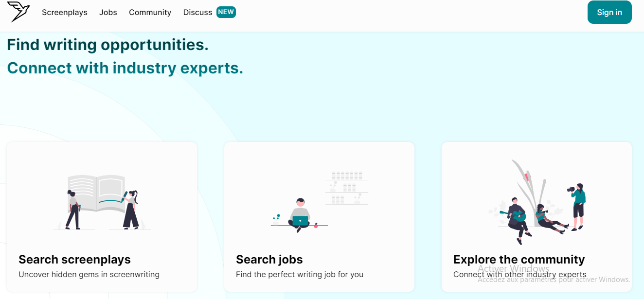
Task: Click 'Uncover hidden gems in screenwriting' text
Action: tap(89, 274)
